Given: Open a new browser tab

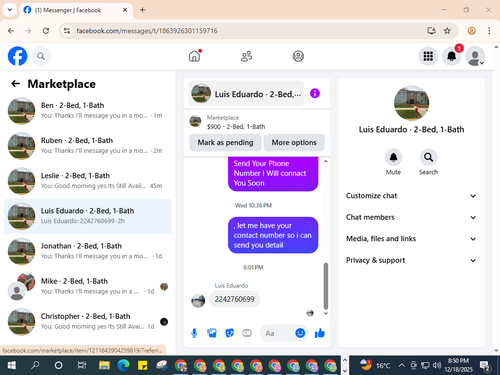Looking at the screenshot, I should [x=142, y=10].
